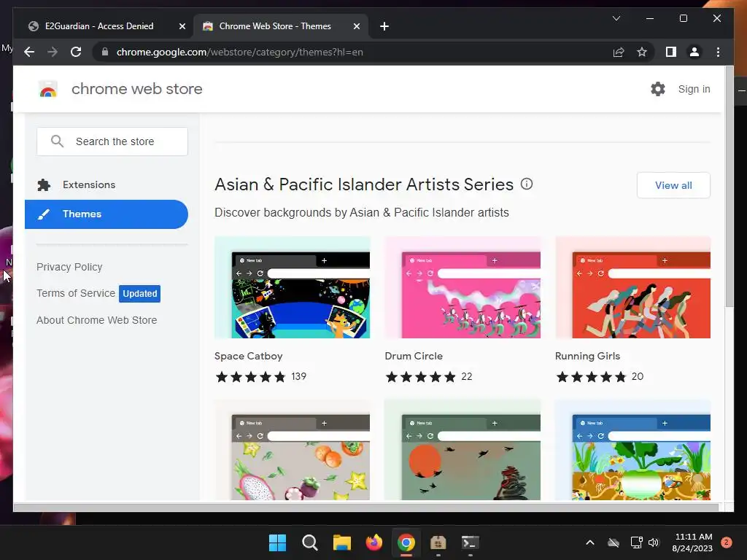View site information via the lock icon

(x=105, y=52)
